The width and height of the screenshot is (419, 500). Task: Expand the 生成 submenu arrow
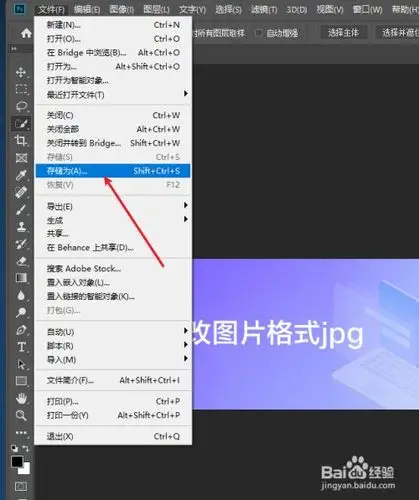pos(186,219)
